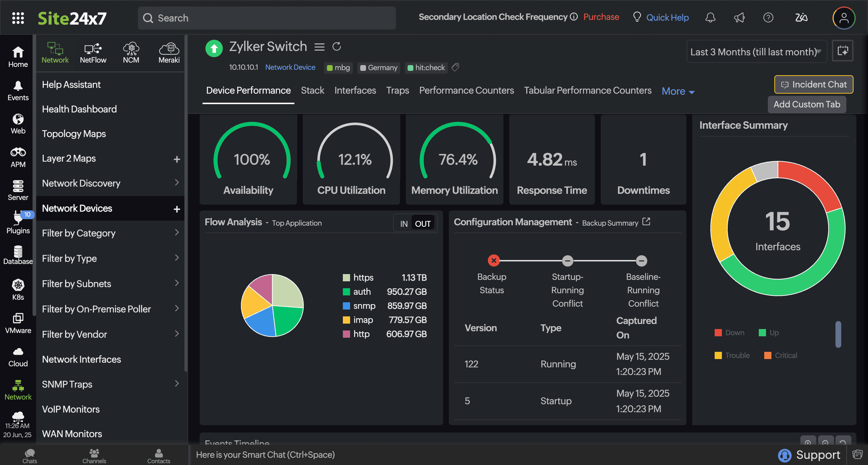This screenshot has height=465, width=868.
Task: Switch Flow Analysis to IN
Action: point(404,224)
